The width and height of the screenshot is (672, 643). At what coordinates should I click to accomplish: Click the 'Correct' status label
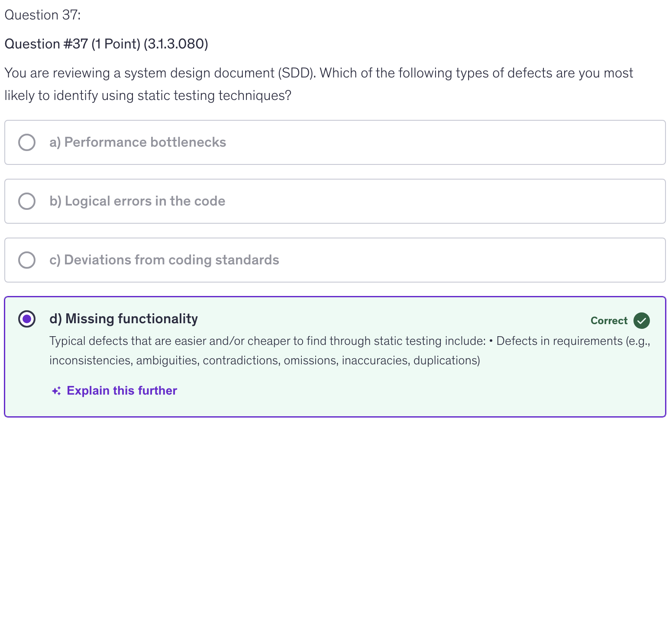pyautogui.click(x=608, y=321)
